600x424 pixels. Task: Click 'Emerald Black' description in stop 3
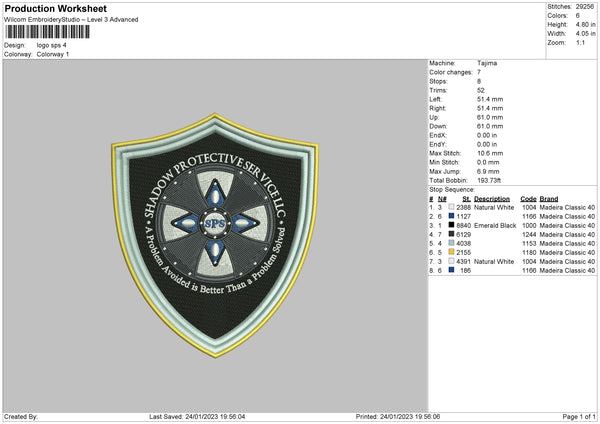[495, 225]
